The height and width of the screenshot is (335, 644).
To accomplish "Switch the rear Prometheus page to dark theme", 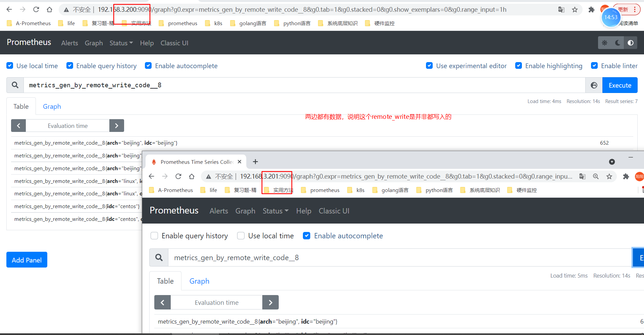I will click(x=617, y=43).
